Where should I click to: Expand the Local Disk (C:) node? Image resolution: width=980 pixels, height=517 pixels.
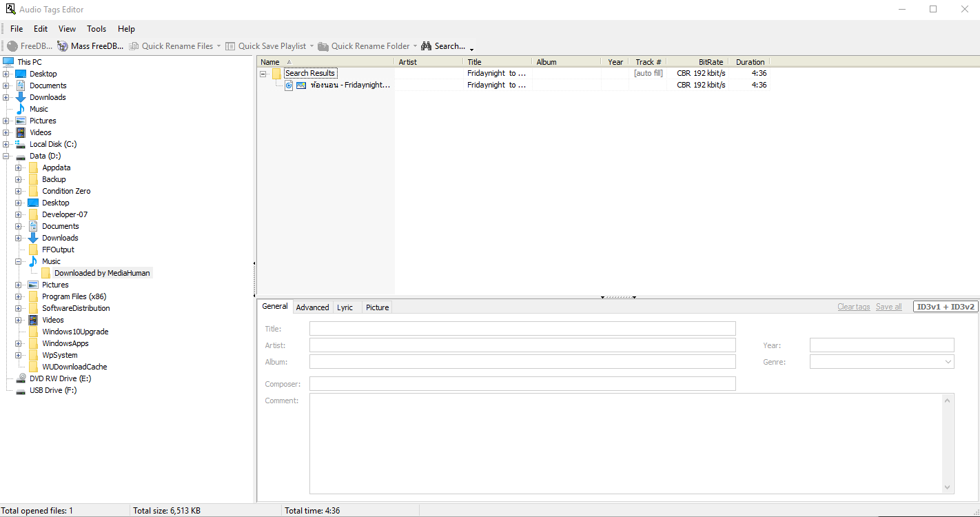coord(6,144)
